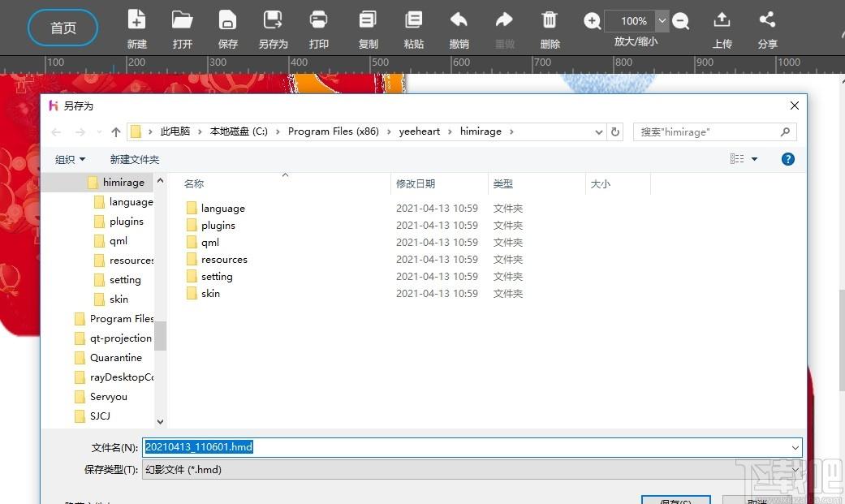The image size is (845, 504).
Task: Click the 撤销 undo icon
Action: [459, 20]
